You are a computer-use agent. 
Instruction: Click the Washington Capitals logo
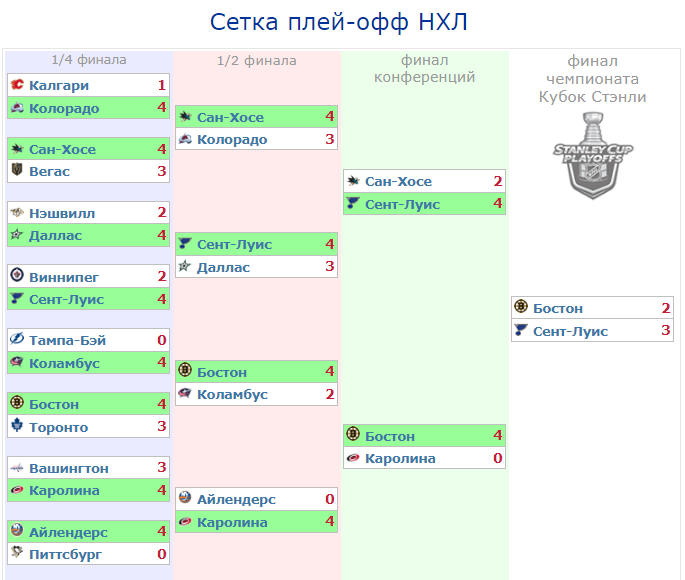[17, 468]
